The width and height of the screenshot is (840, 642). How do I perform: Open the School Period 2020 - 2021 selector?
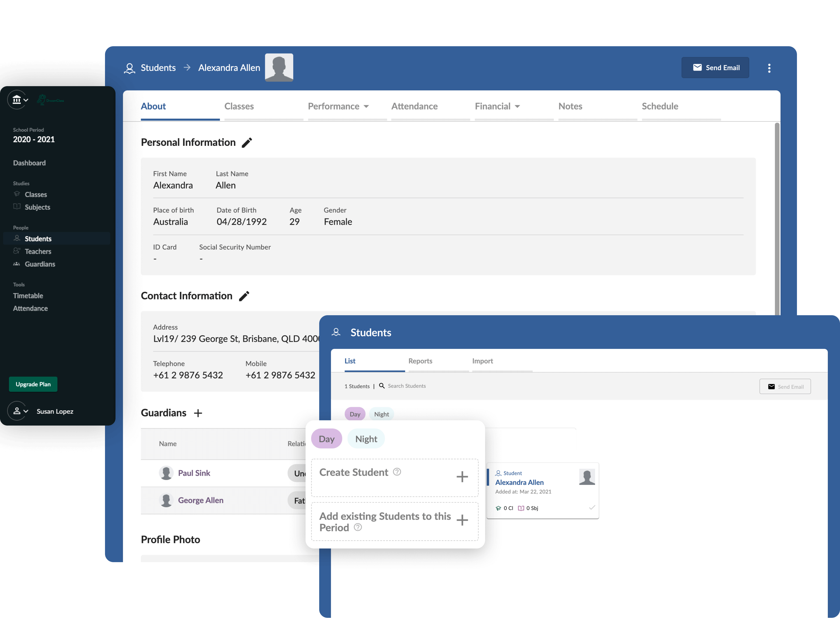[x=34, y=136]
